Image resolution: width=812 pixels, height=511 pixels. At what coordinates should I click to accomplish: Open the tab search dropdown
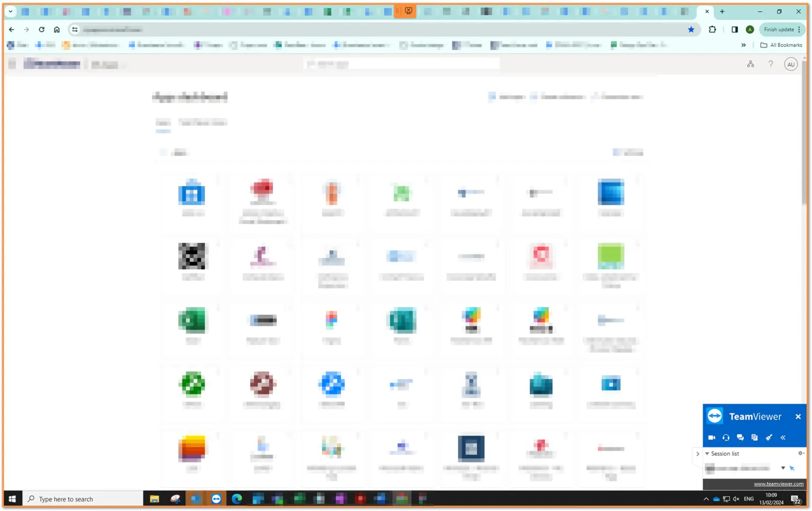click(11, 11)
